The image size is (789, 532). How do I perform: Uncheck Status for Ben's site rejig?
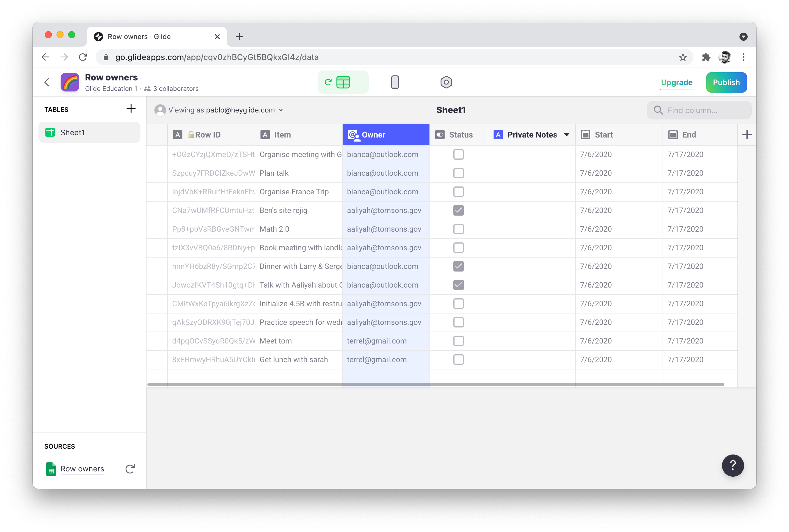(458, 210)
